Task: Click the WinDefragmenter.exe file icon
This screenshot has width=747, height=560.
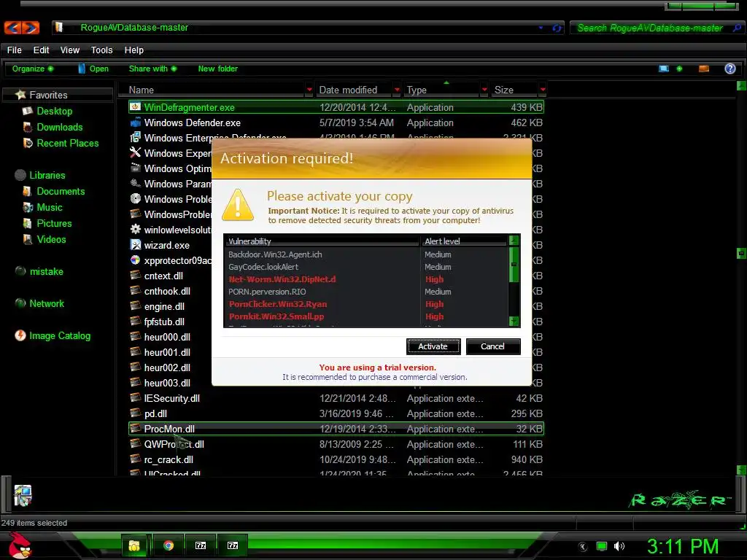Action: click(x=135, y=107)
